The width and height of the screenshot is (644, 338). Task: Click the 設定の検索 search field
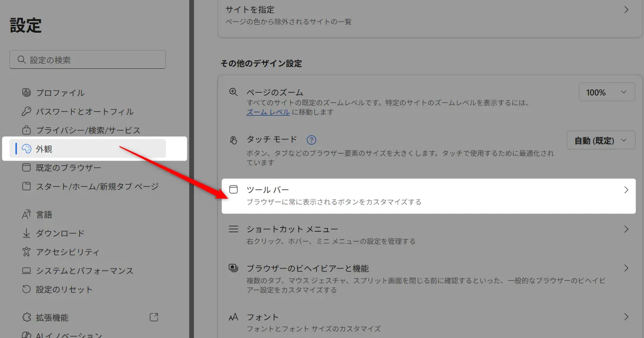pos(88,60)
